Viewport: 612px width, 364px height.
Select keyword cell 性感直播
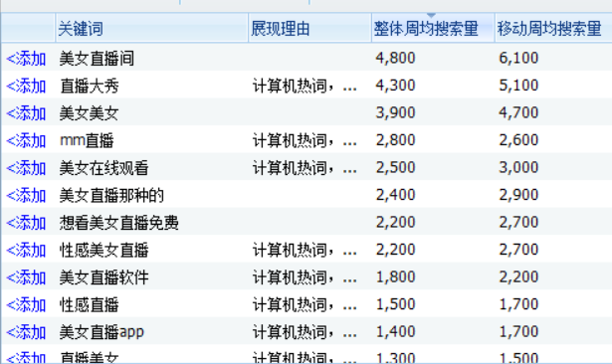(x=89, y=305)
